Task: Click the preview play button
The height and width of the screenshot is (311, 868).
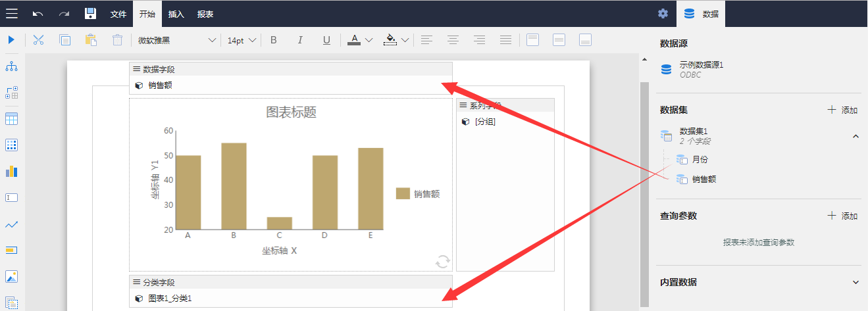Action: (x=11, y=40)
